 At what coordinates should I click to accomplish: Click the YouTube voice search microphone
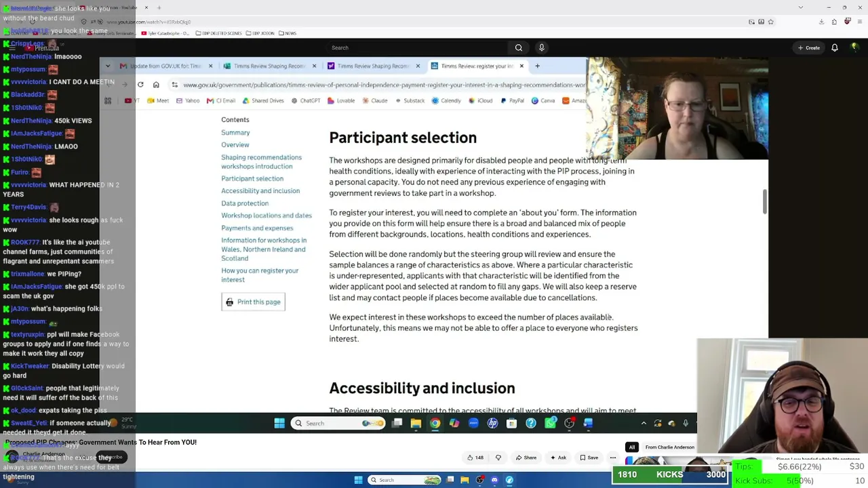[x=541, y=47]
